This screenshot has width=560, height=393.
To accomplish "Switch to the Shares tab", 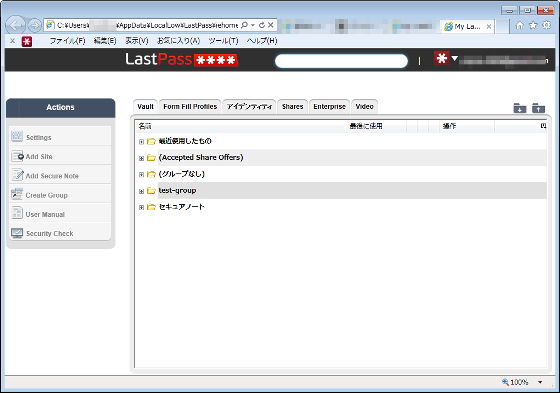I will tap(292, 106).
